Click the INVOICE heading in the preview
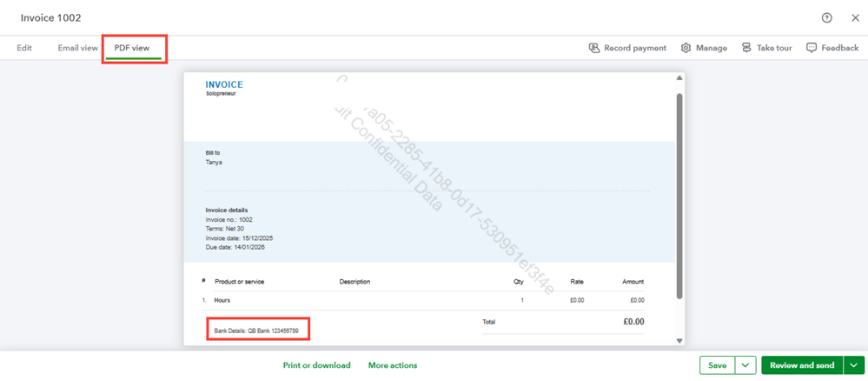 (x=224, y=85)
